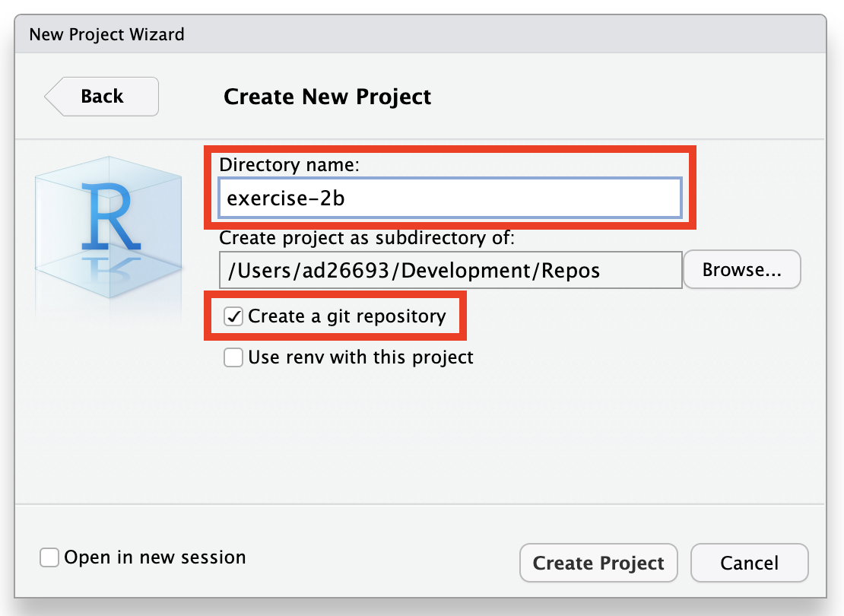The height and width of the screenshot is (616, 844).
Task: Tick the Open in new session checkbox
Action: click(x=49, y=557)
